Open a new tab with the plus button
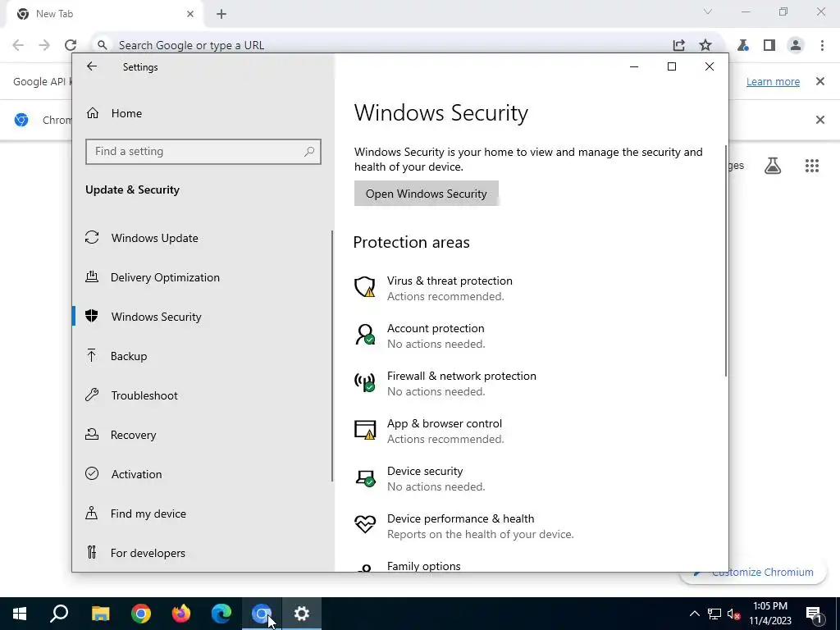840x630 pixels. pos(221,14)
